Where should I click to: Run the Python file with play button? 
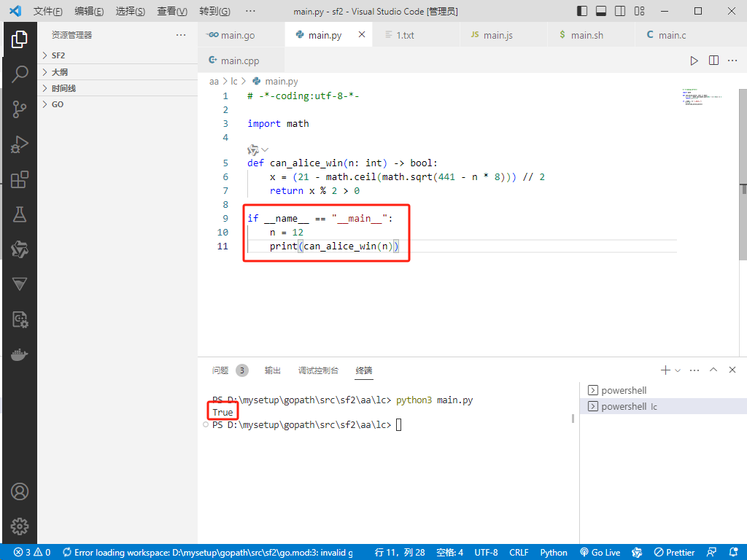tap(694, 61)
